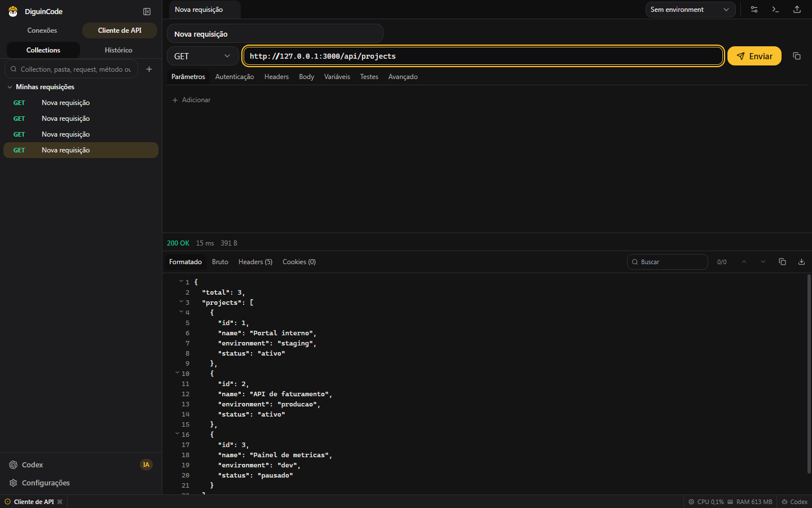Select the third Nova requisição in the list
Viewport: 812px width, 508px height.
(x=81, y=134)
